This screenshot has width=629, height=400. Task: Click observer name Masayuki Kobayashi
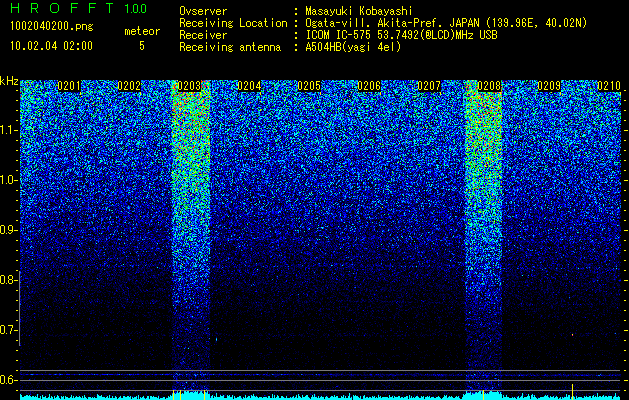(x=359, y=11)
